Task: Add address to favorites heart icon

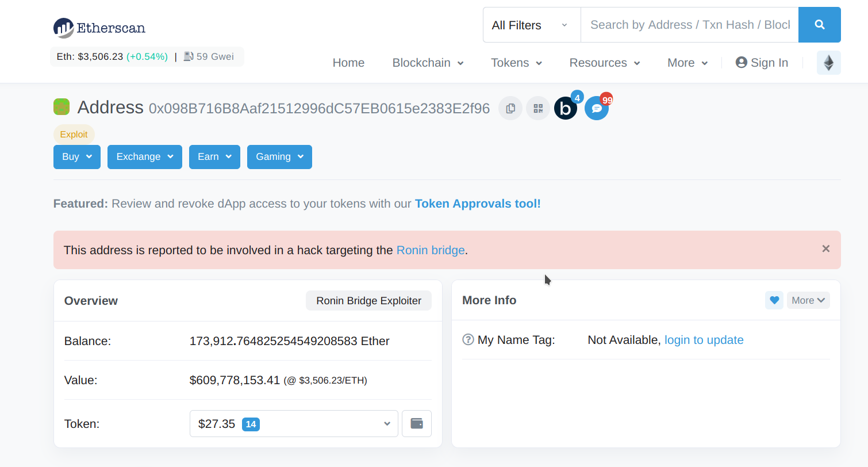Action: tap(774, 300)
